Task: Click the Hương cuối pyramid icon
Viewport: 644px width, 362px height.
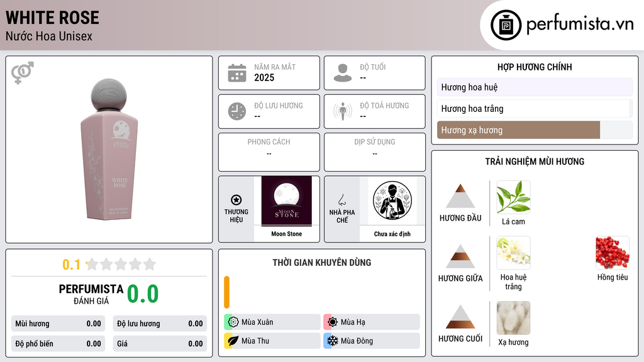Action: [x=460, y=317]
